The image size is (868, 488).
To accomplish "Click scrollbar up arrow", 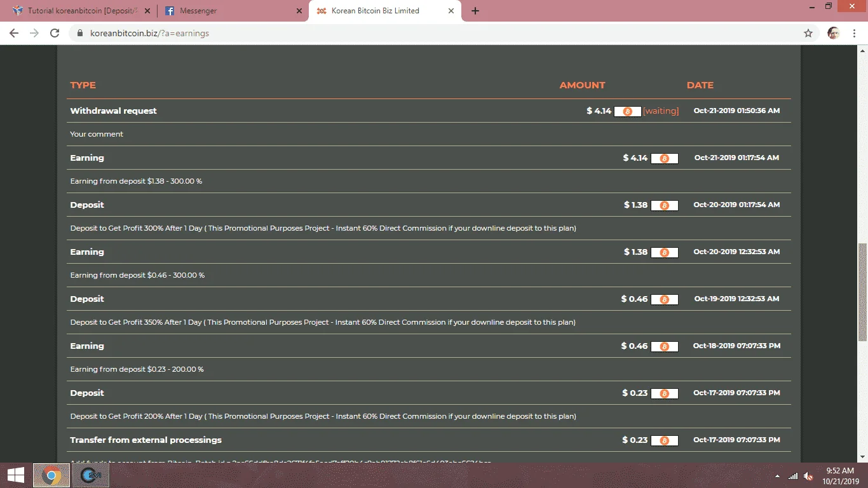I will 863,50.
